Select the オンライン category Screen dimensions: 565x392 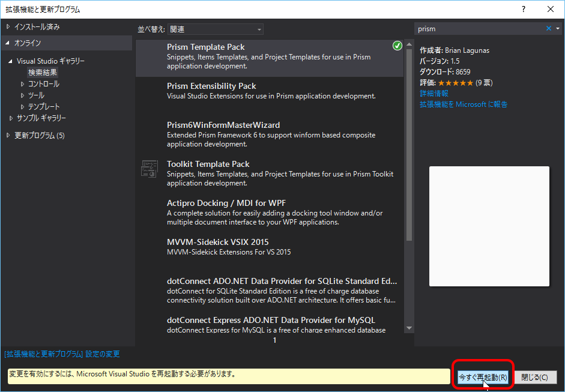tap(28, 43)
